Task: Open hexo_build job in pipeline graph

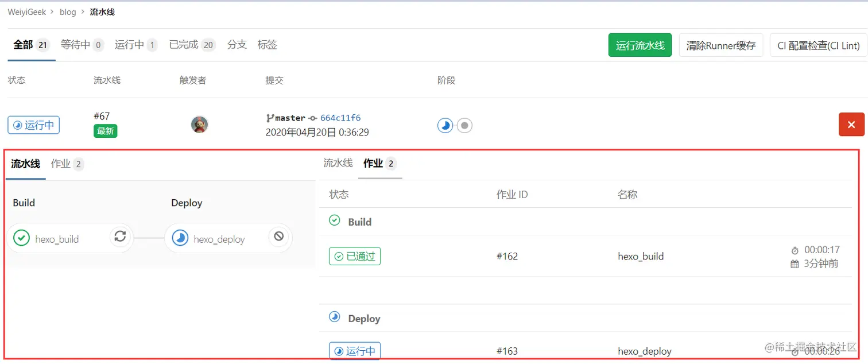Action: tap(57, 239)
